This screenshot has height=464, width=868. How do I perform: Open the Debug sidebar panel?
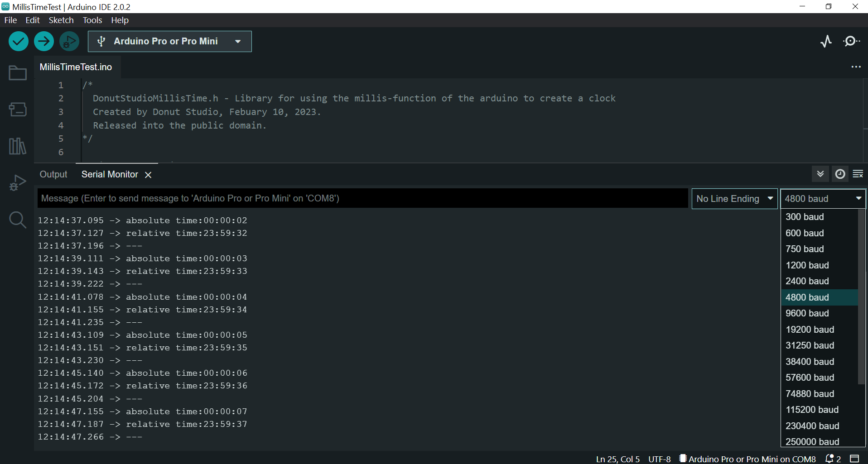tap(18, 183)
